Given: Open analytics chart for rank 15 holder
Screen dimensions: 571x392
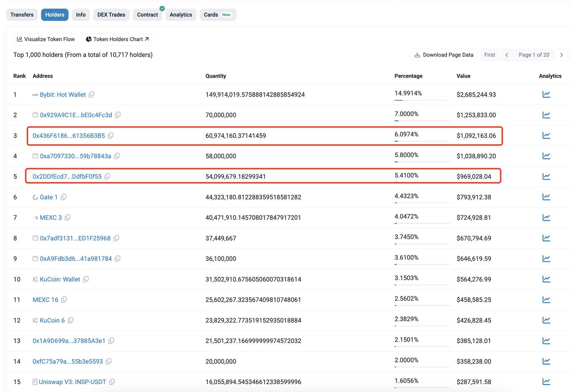Looking at the screenshot, I should (x=546, y=382).
